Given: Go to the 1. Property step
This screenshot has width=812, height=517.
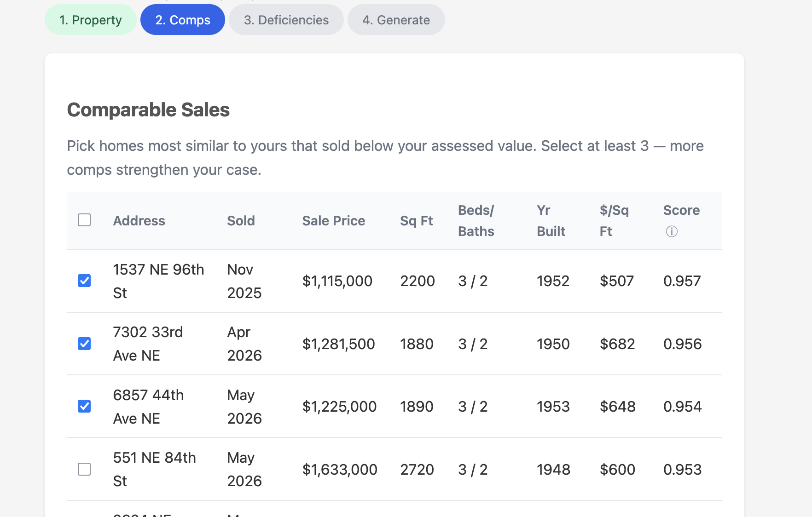Looking at the screenshot, I should tap(91, 20).
